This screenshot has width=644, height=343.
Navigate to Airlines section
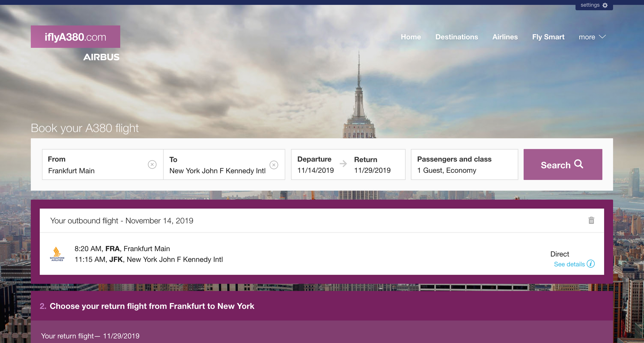pyautogui.click(x=505, y=37)
